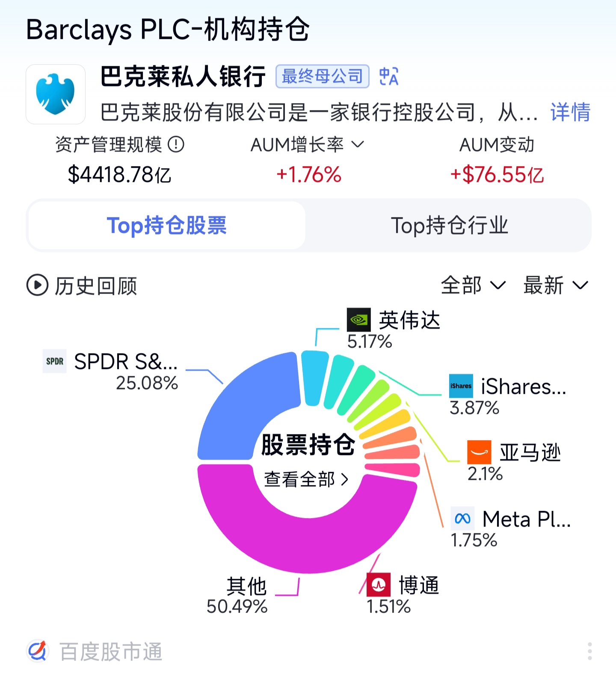Play the 历史回顾 history review
This screenshot has height=685, width=616.
(81, 286)
